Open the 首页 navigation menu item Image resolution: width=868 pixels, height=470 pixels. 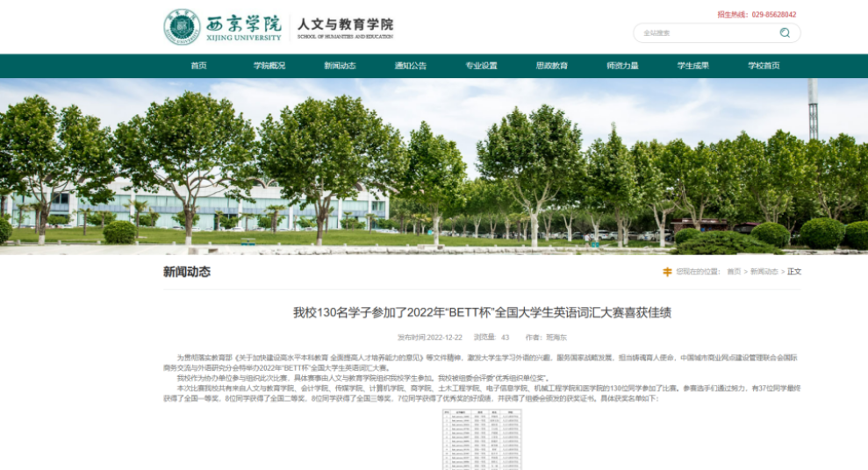198,66
